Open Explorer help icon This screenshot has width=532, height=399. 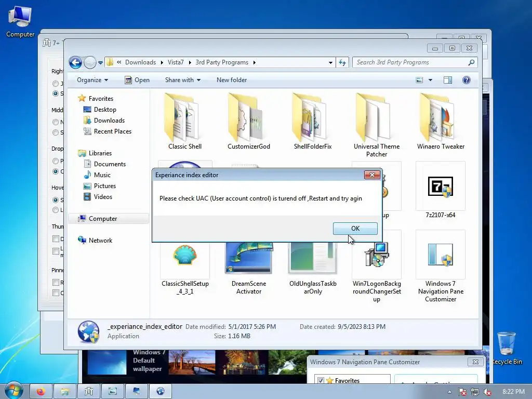(466, 80)
